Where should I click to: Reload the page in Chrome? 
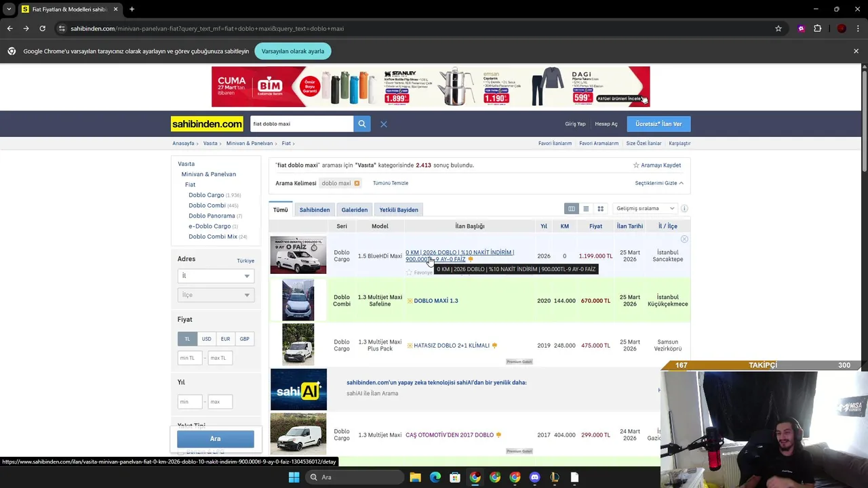42,28
